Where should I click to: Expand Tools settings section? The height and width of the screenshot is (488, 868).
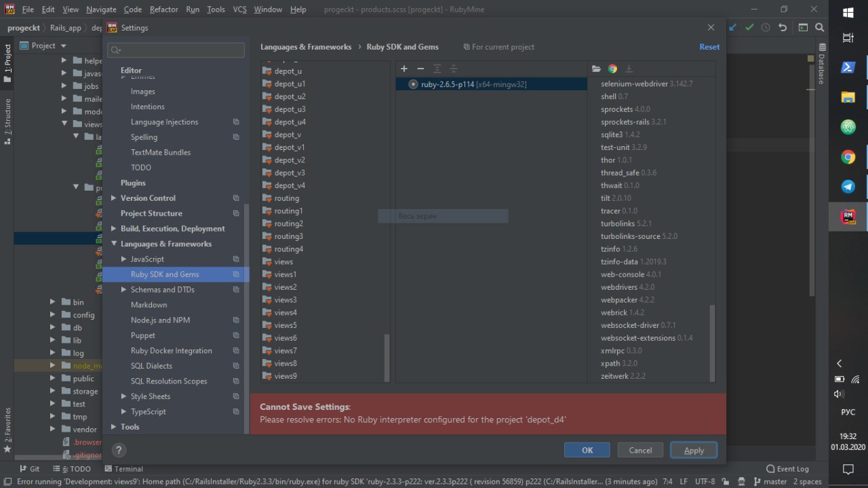point(113,427)
